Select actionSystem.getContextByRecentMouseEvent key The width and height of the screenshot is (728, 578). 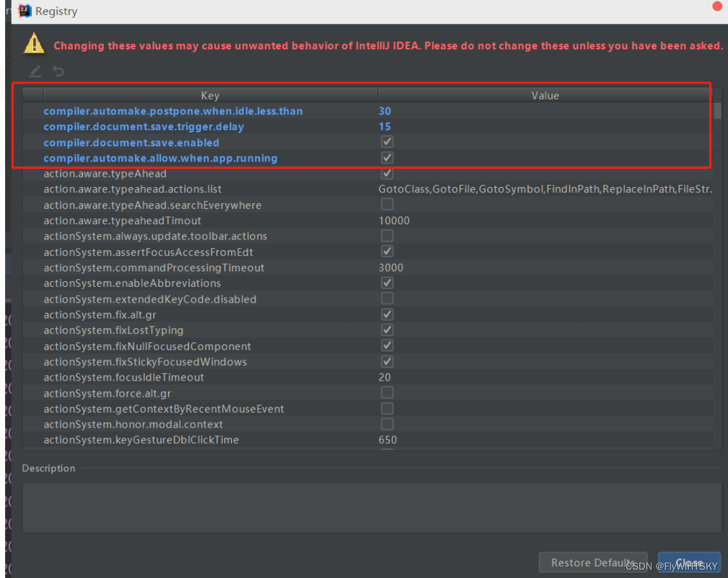click(x=164, y=409)
